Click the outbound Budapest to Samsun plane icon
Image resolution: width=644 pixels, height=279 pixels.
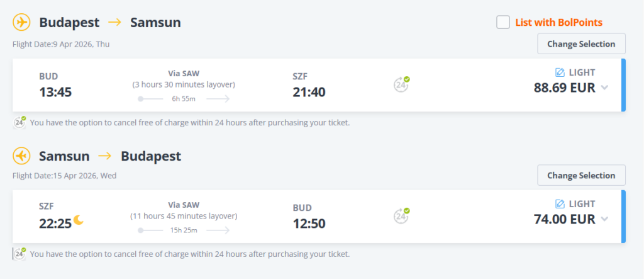tap(22, 23)
